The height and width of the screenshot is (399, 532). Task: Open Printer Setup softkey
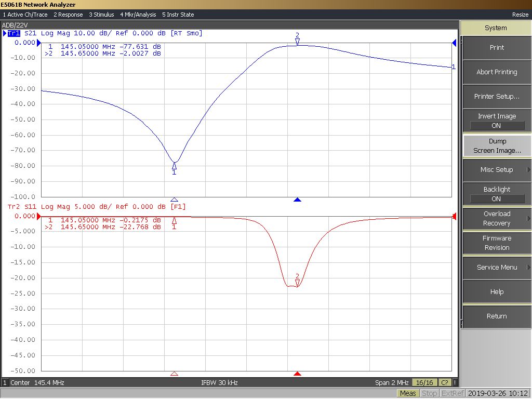coord(497,97)
